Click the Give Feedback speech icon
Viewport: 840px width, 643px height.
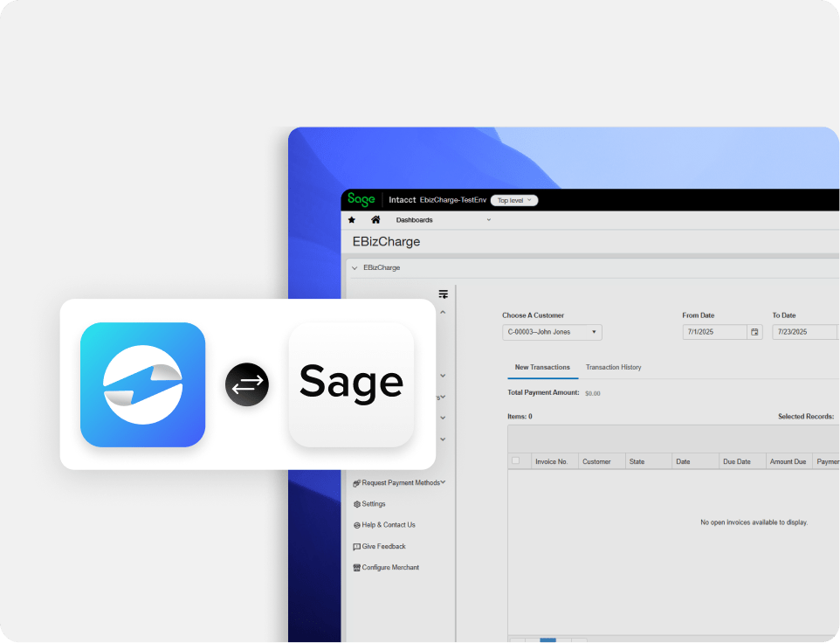[x=357, y=547]
